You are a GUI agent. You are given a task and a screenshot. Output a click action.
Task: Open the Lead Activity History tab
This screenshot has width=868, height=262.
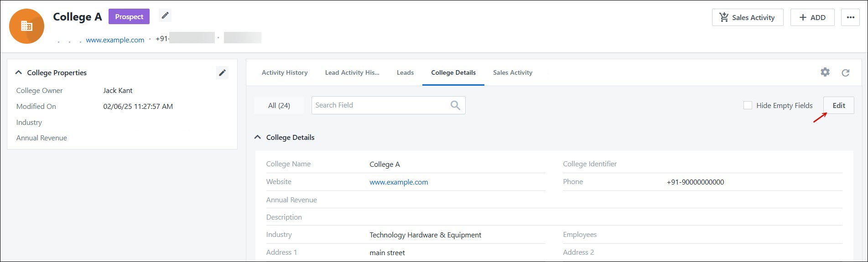click(x=352, y=72)
